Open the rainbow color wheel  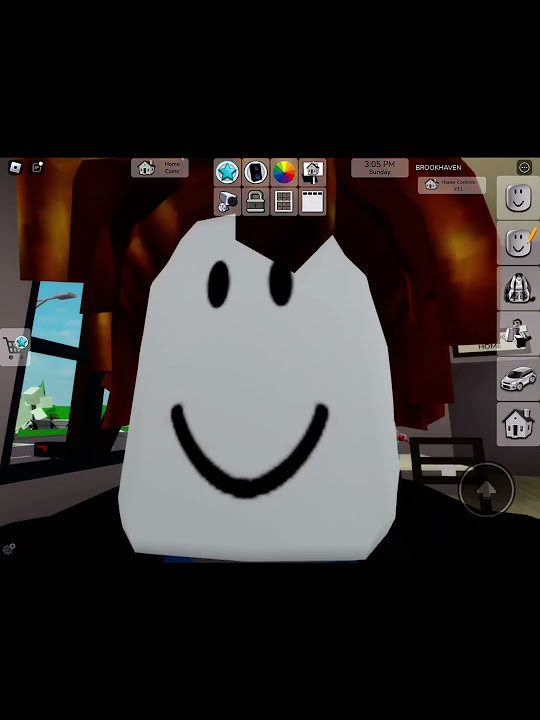tap(284, 172)
